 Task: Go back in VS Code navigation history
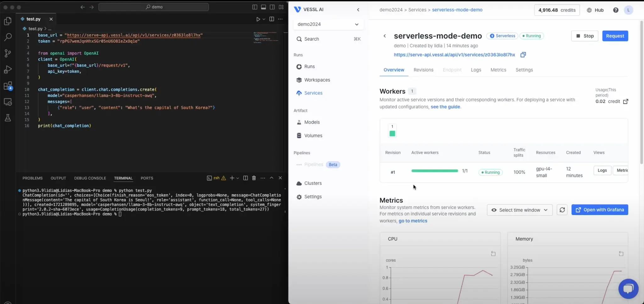coord(83,7)
